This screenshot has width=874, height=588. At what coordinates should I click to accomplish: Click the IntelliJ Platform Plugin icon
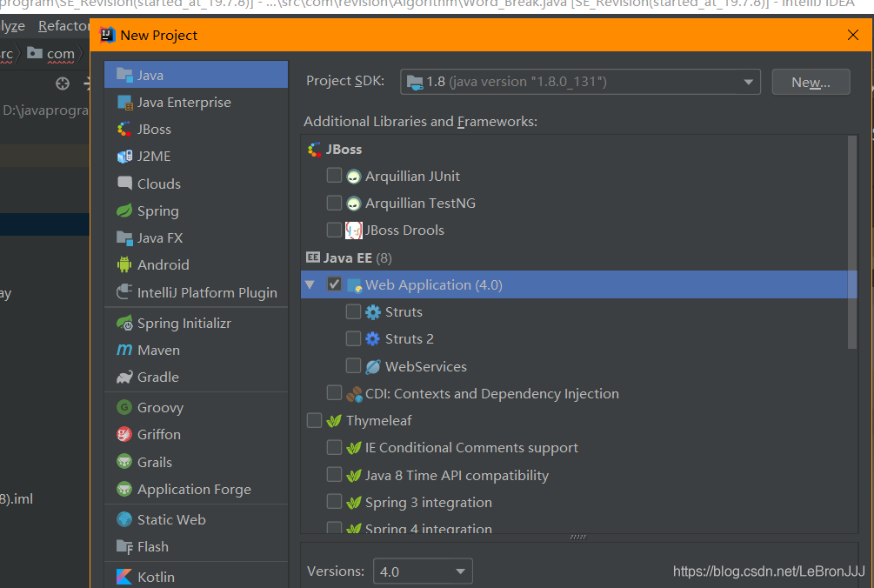coord(124,292)
